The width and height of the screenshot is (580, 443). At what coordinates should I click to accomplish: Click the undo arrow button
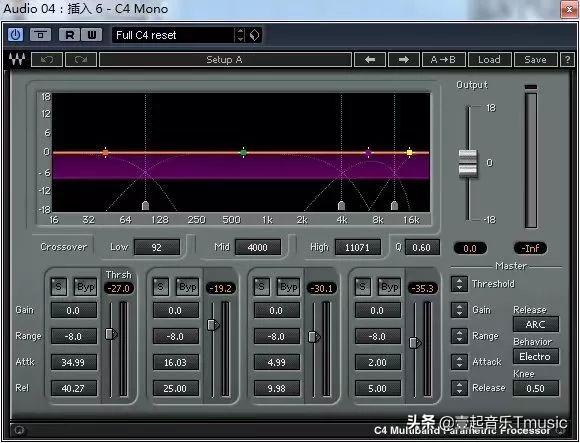pos(47,60)
